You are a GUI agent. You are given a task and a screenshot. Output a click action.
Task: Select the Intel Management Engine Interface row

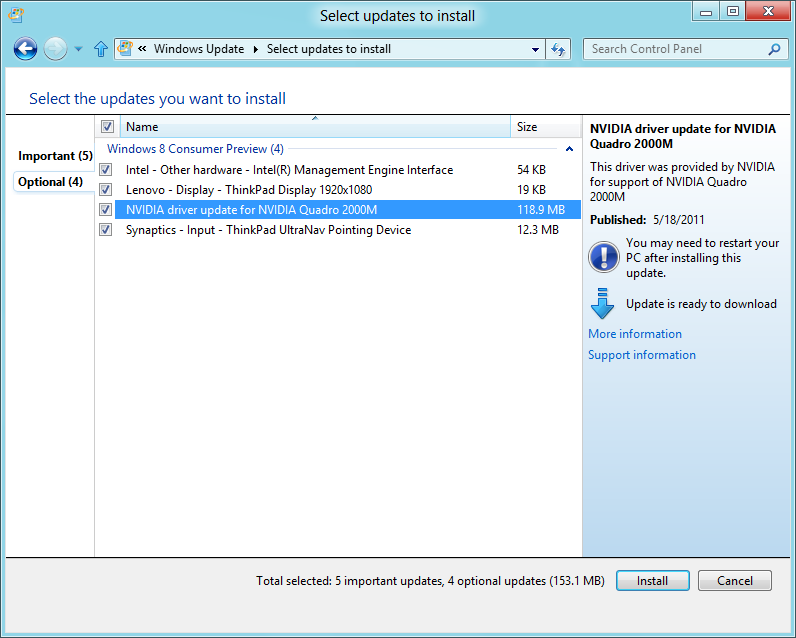348,170
